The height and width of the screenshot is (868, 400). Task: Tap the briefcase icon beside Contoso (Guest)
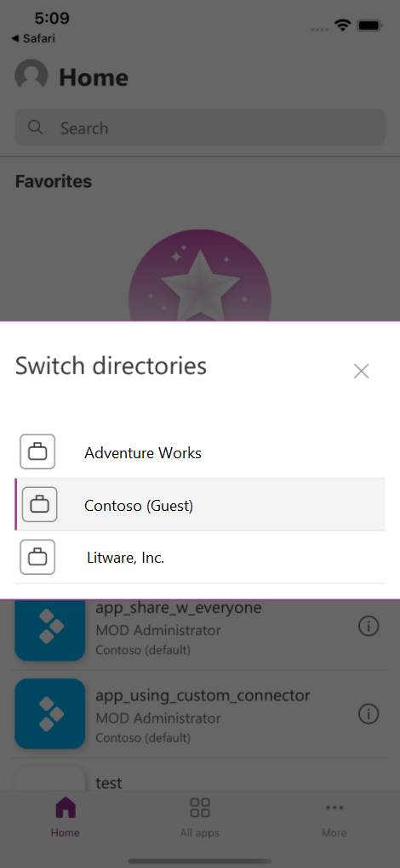[x=40, y=504]
